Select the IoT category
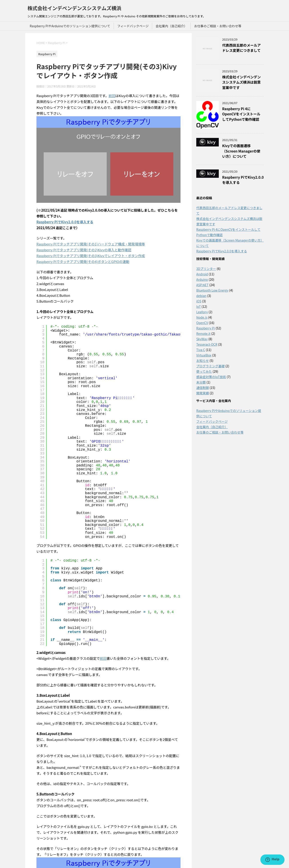The height and width of the screenshot is (868, 289). point(199,307)
